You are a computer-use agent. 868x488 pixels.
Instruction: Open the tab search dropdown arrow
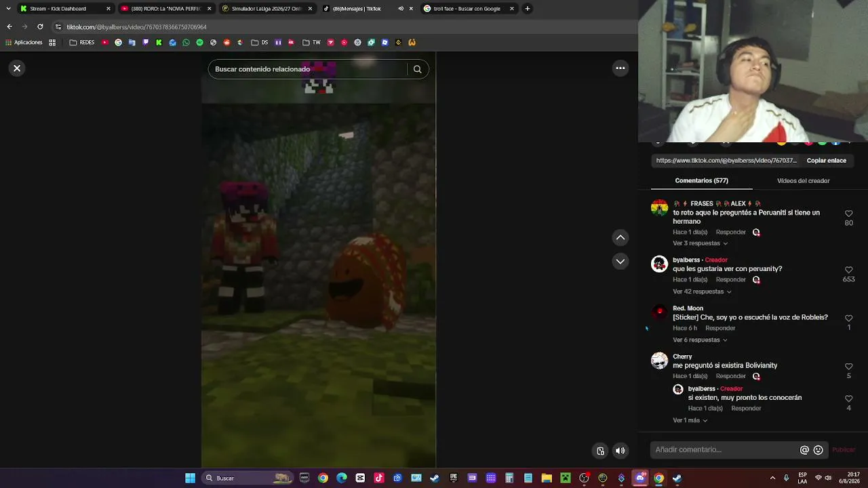tap(8, 9)
